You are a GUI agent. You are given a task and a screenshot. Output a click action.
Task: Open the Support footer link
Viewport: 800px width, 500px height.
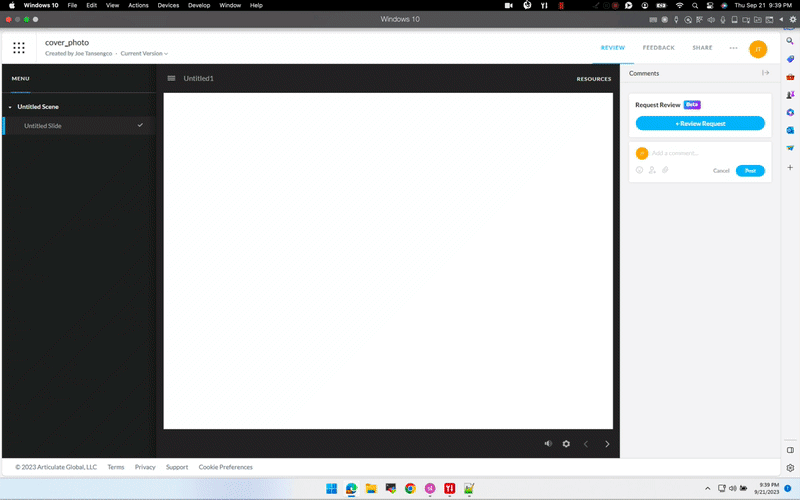click(177, 467)
